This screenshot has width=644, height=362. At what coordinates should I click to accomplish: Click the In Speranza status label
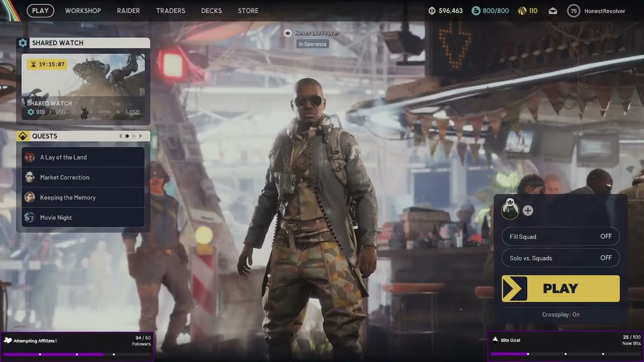[x=312, y=44]
